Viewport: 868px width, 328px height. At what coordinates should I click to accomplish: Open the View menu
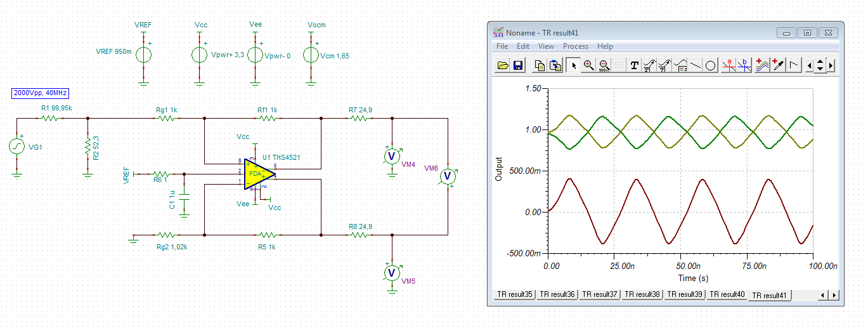pyautogui.click(x=546, y=46)
